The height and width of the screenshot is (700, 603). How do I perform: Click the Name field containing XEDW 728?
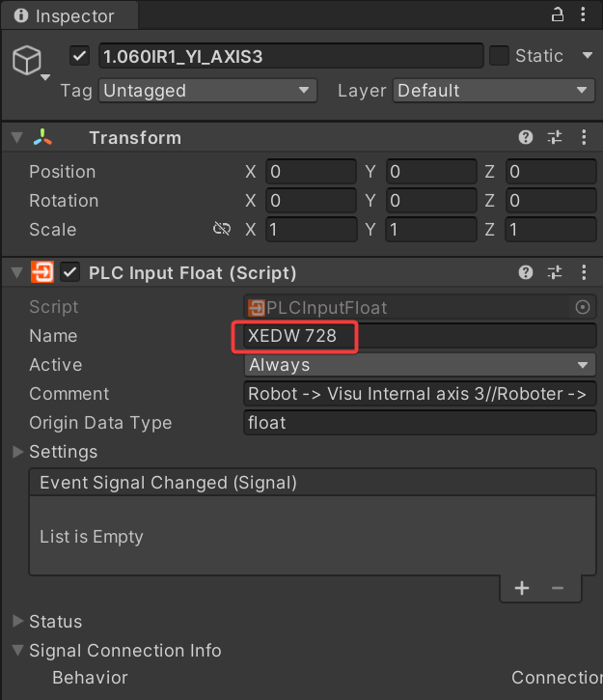click(420, 336)
